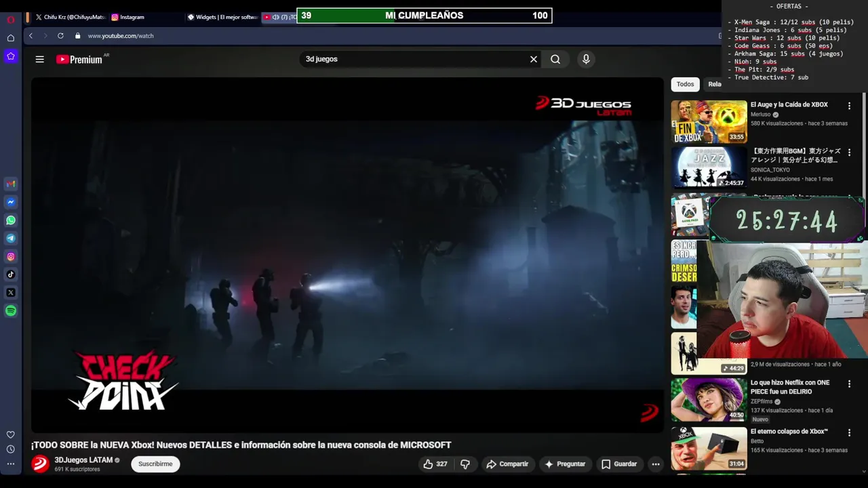Open 'El eterno colapso de Xbox' title link

coord(789,432)
